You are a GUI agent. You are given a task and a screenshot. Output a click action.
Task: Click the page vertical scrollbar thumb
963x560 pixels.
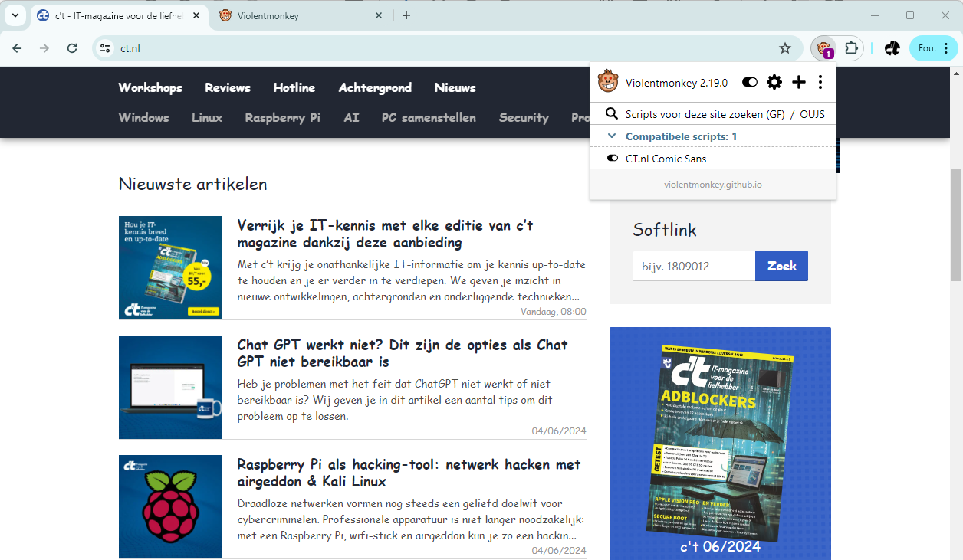tap(957, 225)
